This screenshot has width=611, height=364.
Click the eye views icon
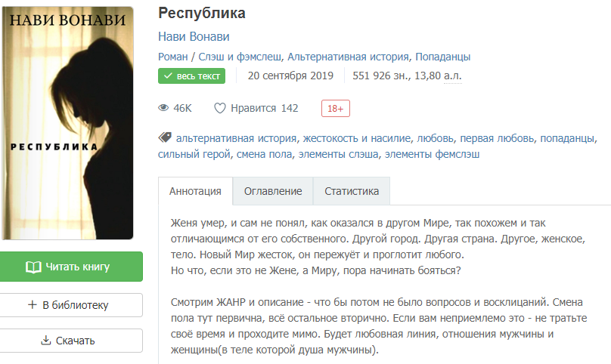pyautogui.click(x=163, y=108)
